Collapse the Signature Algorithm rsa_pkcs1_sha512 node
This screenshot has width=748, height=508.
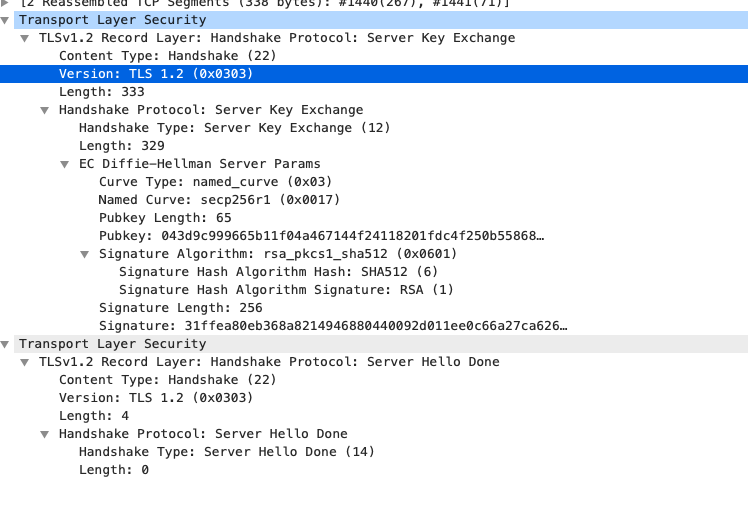click(85, 254)
